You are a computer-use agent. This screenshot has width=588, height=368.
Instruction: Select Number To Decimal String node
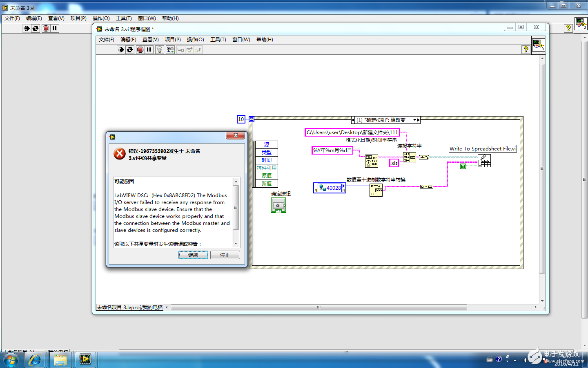tap(376, 190)
